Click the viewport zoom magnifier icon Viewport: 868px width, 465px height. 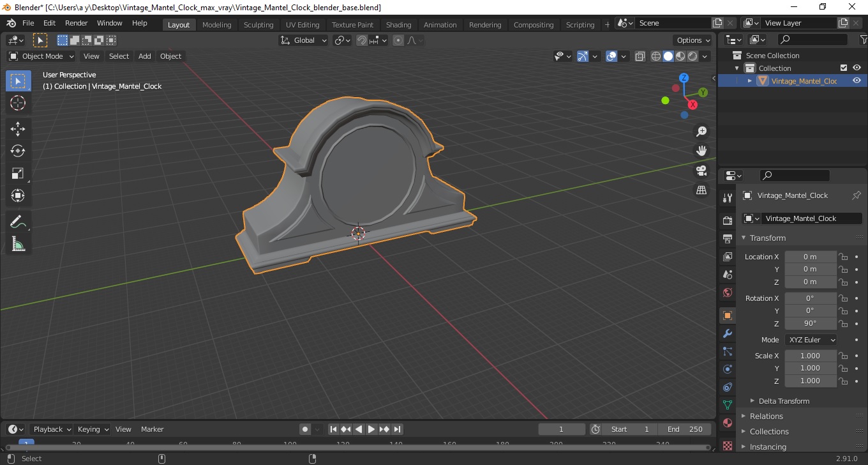pyautogui.click(x=701, y=131)
